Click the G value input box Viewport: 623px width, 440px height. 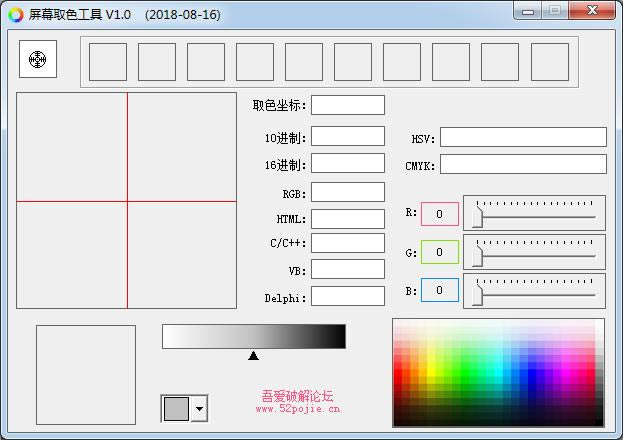pyautogui.click(x=439, y=252)
